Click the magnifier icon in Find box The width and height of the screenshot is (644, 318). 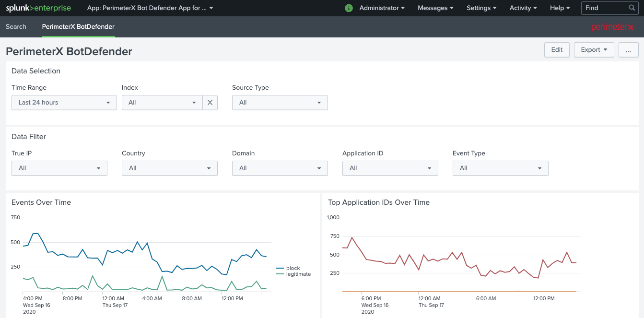coord(632,8)
